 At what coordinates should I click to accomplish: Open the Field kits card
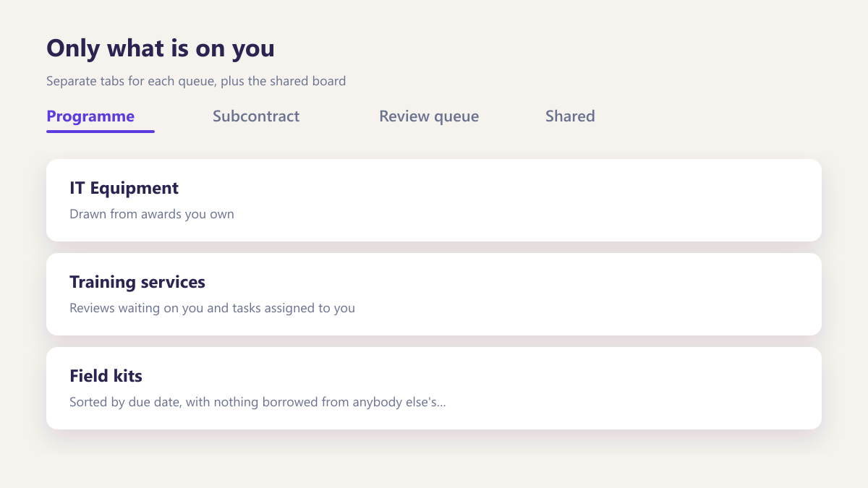(x=434, y=388)
